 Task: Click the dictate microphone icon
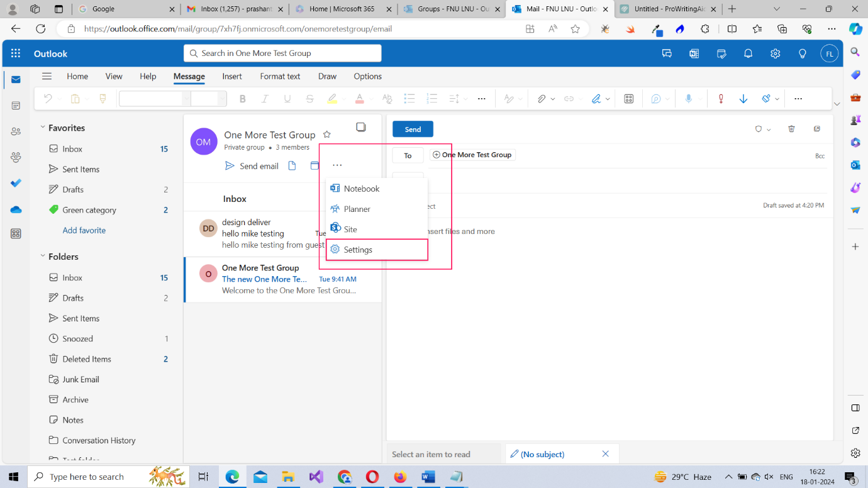[689, 99]
